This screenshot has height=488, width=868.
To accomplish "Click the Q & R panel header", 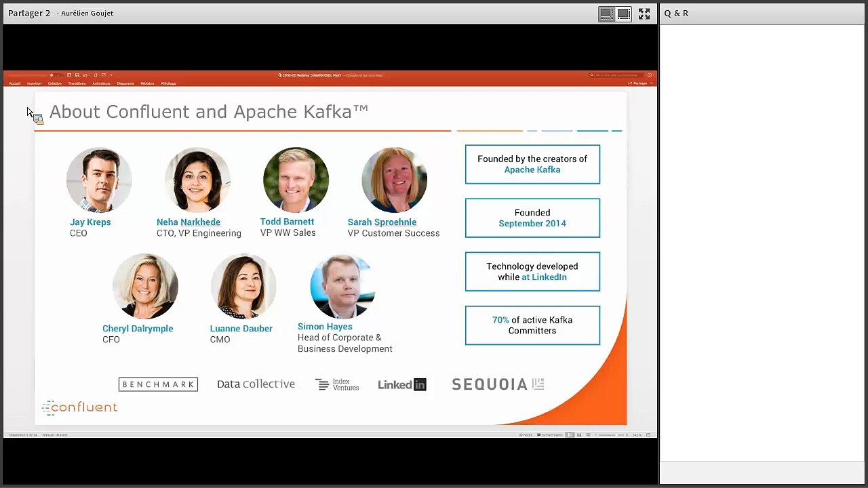I will (x=676, y=14).
